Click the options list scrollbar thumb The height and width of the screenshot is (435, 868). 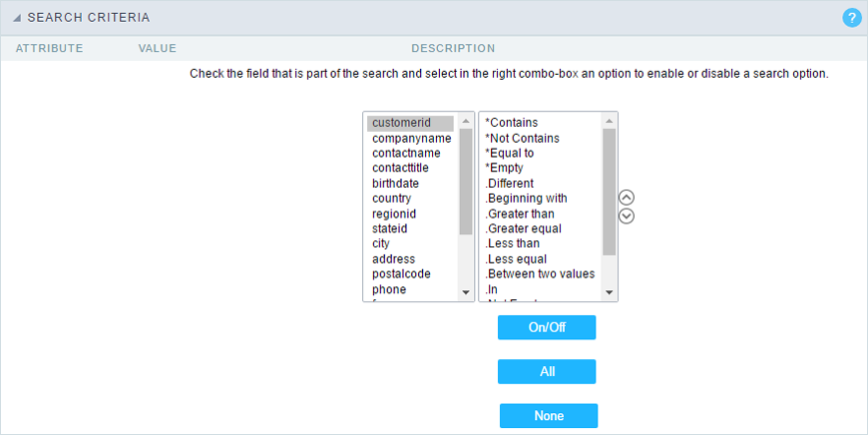coord(610,190)
